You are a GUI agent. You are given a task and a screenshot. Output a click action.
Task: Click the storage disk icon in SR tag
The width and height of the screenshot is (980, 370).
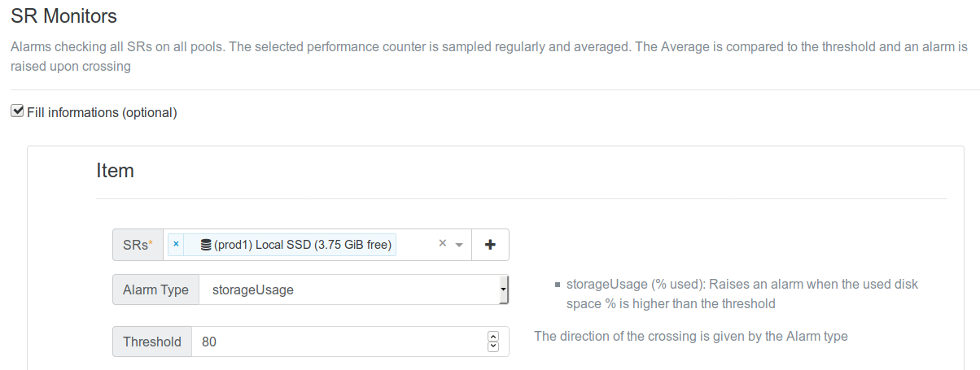[x=206, y=245]
